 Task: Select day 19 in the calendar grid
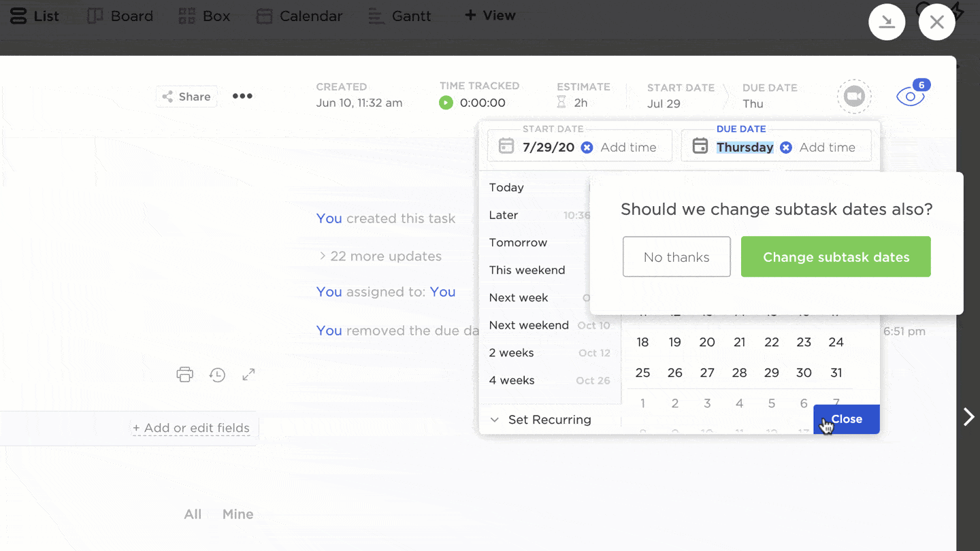[674, 341]
